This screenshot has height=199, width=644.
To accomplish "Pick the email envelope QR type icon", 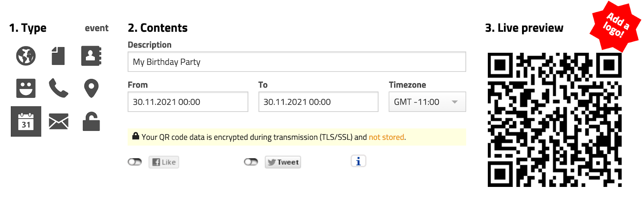I will tap(58, 121).
